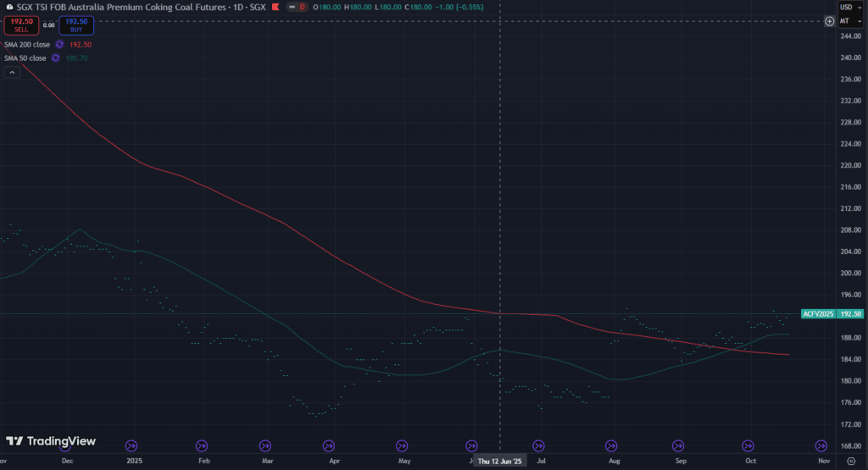Click the plus icon on the price axis
Image resolution: width=868 pixels, height=470 pixels.
pyautogui.click(x=829, y=21)
